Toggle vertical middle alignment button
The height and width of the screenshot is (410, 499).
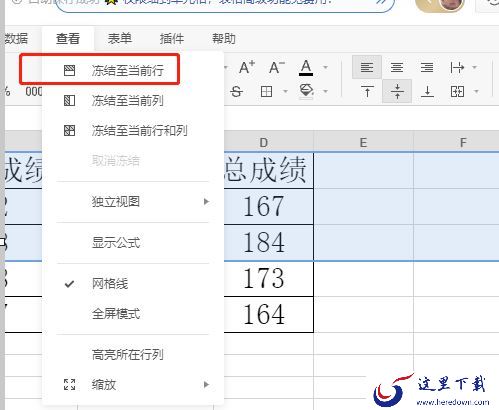pyautogui.click(x=397, y=91)
